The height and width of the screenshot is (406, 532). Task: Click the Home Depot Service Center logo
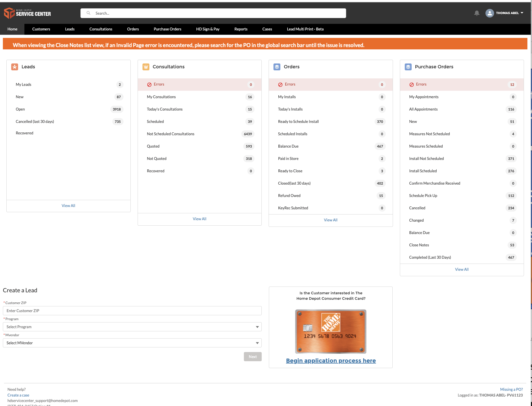(x=27, y=13)
